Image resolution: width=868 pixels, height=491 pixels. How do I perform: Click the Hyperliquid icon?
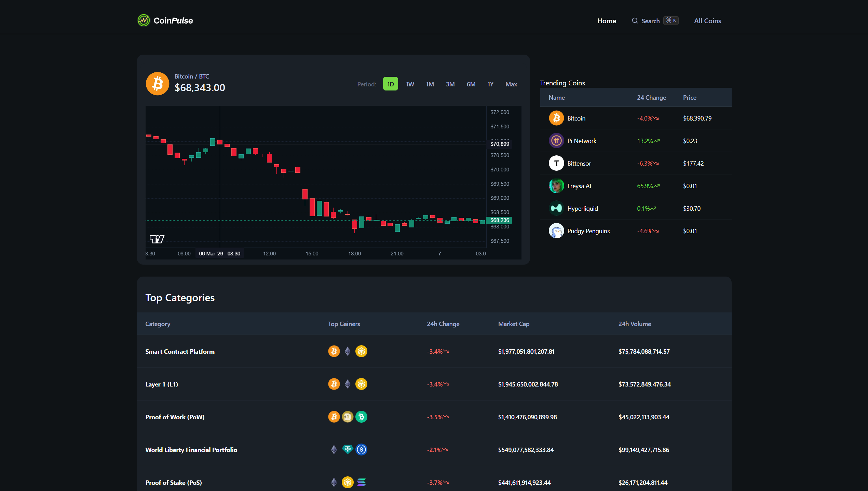point(556,208)
